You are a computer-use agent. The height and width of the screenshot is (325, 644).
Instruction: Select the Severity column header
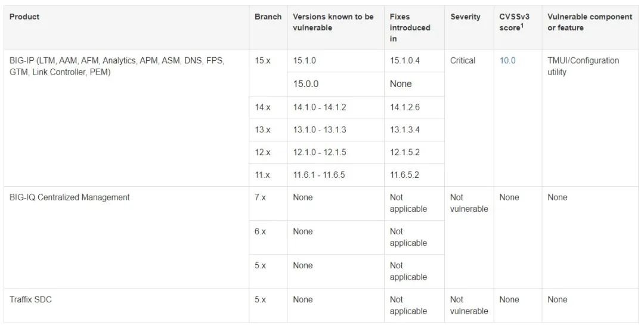point(465,17)
